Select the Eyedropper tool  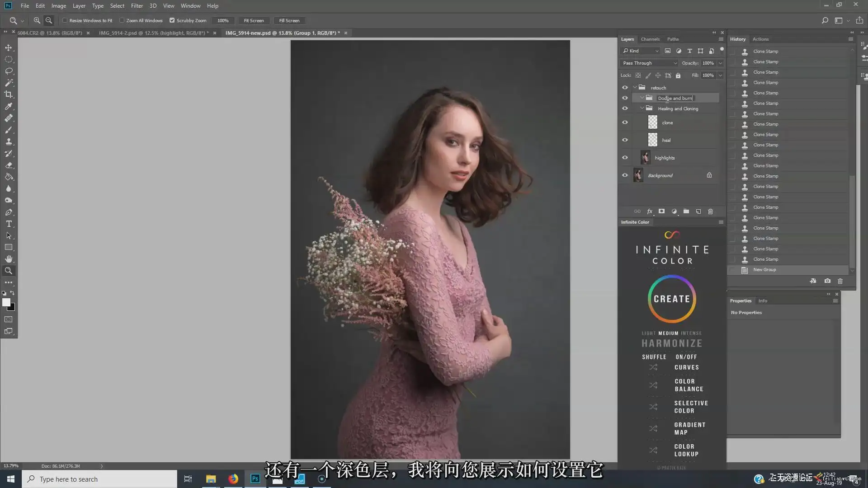coord(9,106)
